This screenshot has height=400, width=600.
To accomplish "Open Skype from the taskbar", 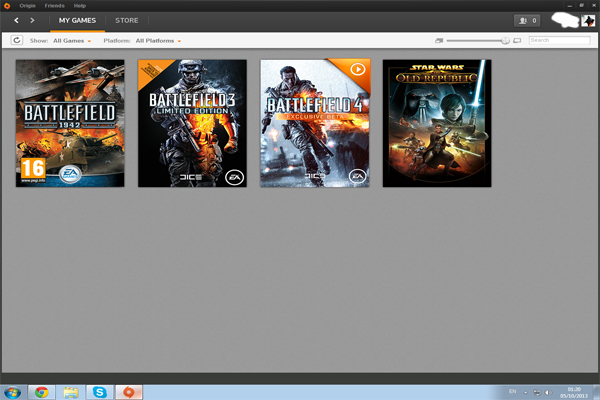I will pyautogui.click(x=99, y=392).
